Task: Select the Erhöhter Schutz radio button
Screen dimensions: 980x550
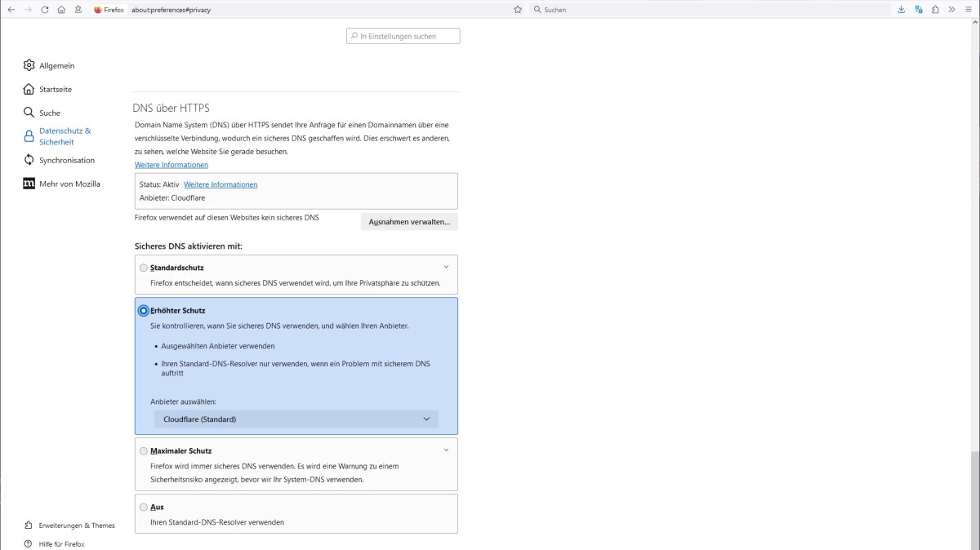Action: 144,310
